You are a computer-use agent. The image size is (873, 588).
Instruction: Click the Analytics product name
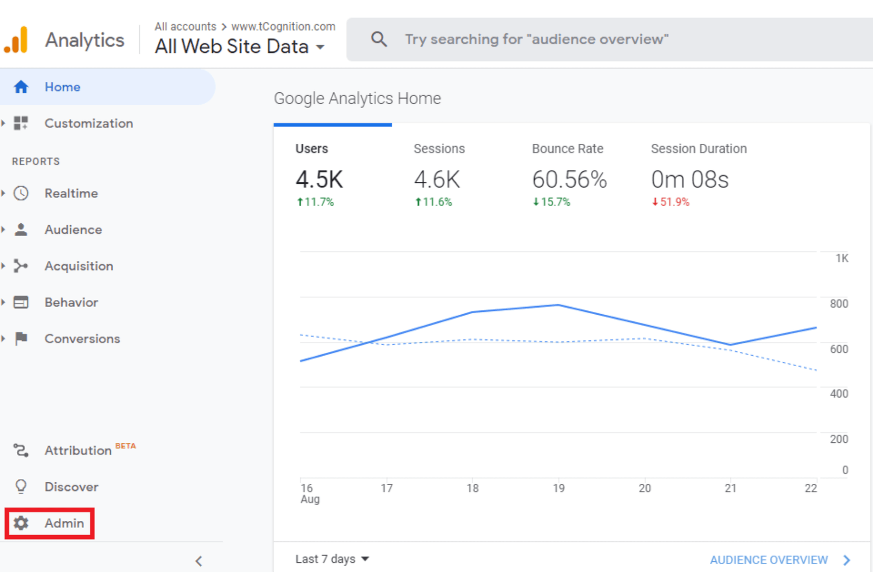click(85, 40)
